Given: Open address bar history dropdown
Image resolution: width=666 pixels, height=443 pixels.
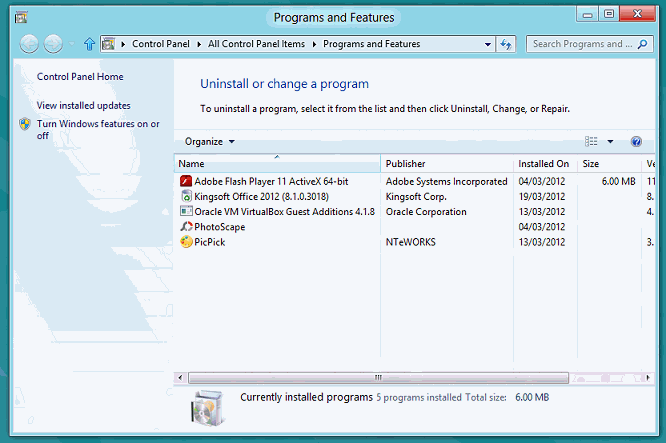Looking at the screenshot, I should (488, 44).
